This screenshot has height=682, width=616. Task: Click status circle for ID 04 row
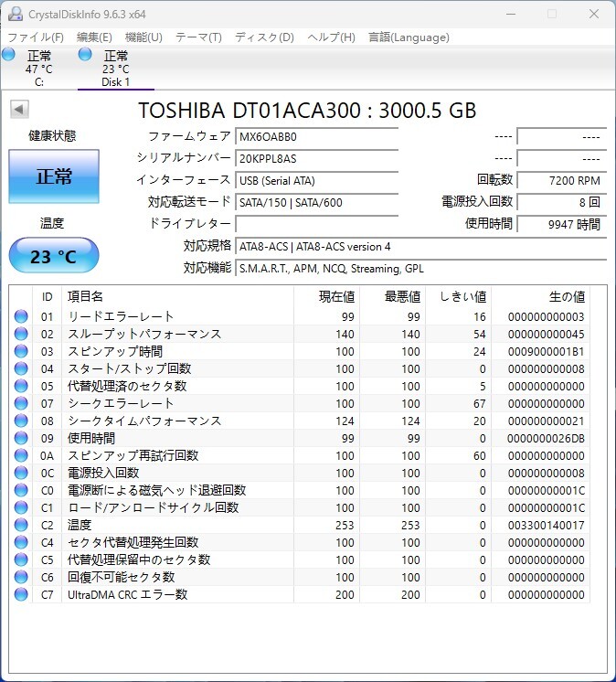(x=21, y=368)
